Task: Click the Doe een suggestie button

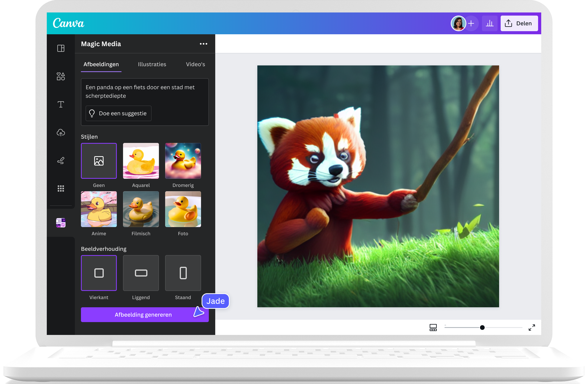Action: [x=118, y=113]
